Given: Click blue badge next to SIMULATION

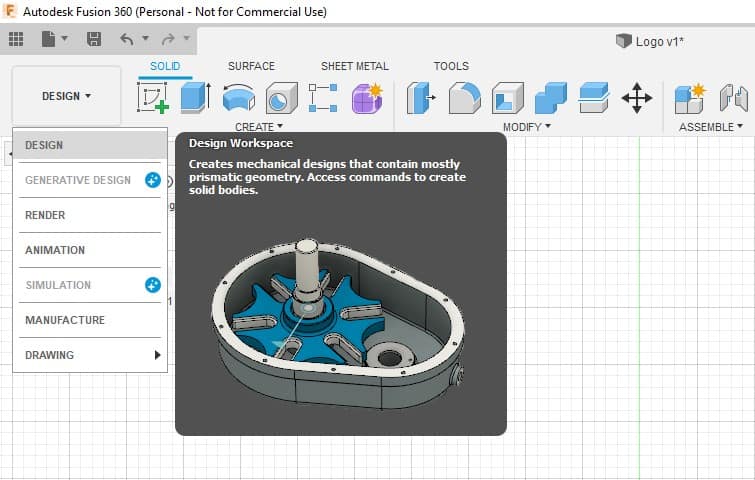Looking at the screenshot, I should coord(153,285).
